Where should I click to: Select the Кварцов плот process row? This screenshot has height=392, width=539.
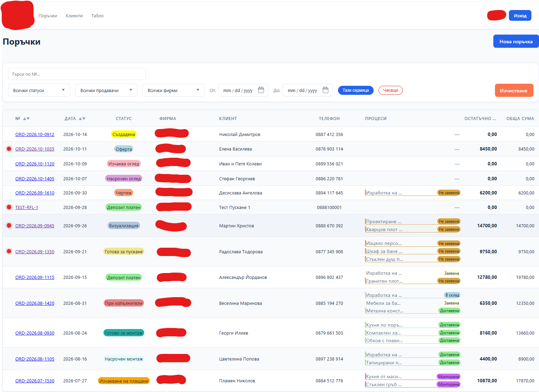(412, 229)
